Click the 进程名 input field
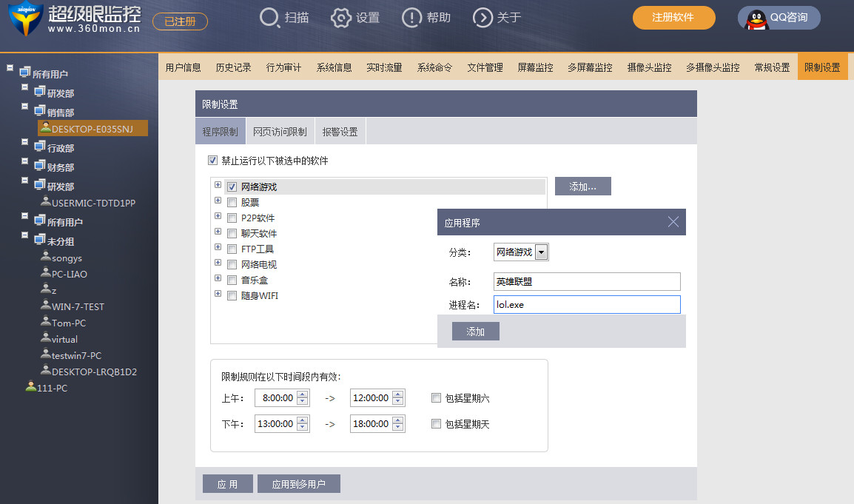The image size is (854, 504). (587, 305)
